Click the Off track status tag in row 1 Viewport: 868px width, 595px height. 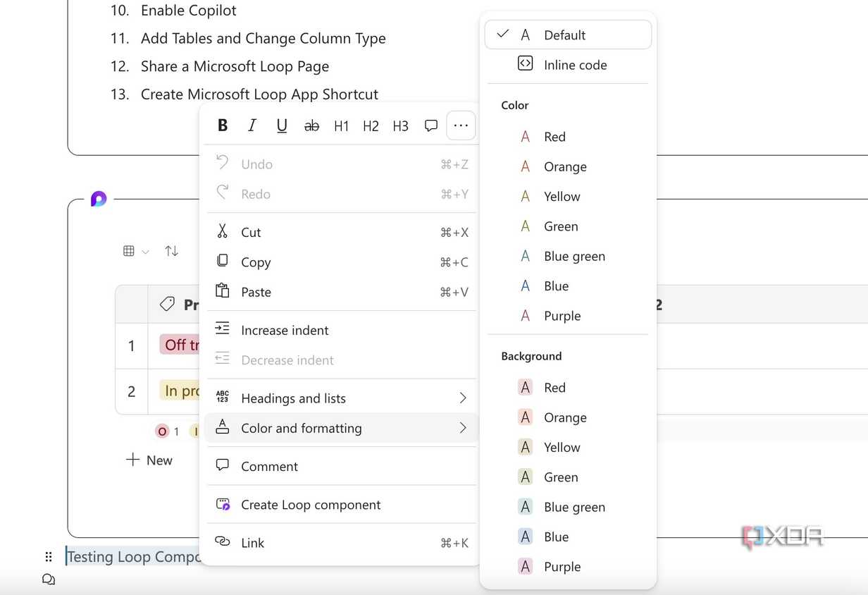180,345
